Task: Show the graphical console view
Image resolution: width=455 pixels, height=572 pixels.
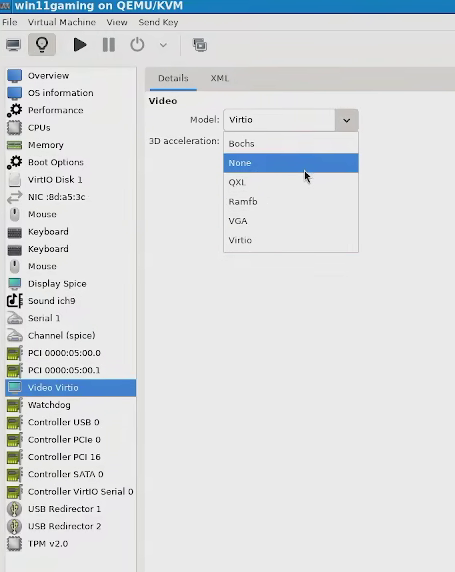Action: pos(14,45)
